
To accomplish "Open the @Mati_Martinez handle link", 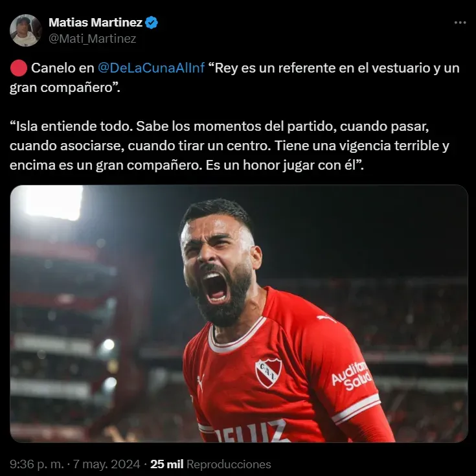I will pos(92,39).
